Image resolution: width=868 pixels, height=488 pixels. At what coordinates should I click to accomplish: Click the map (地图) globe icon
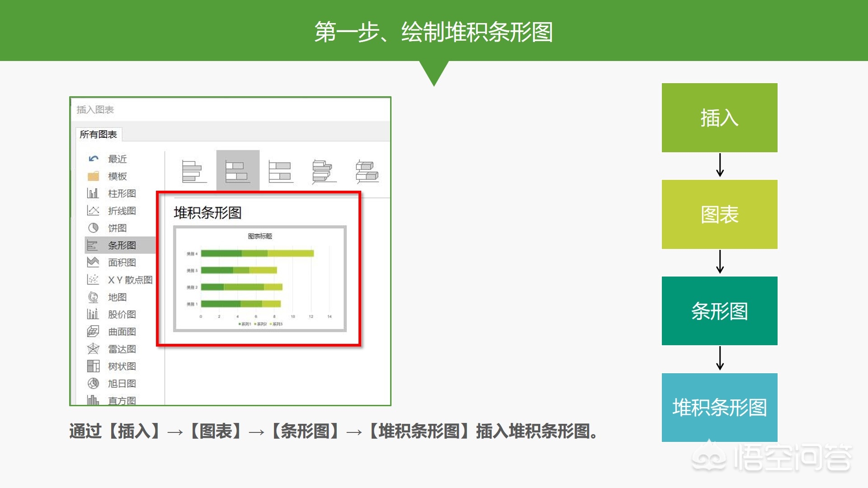[x=93, y=297]
